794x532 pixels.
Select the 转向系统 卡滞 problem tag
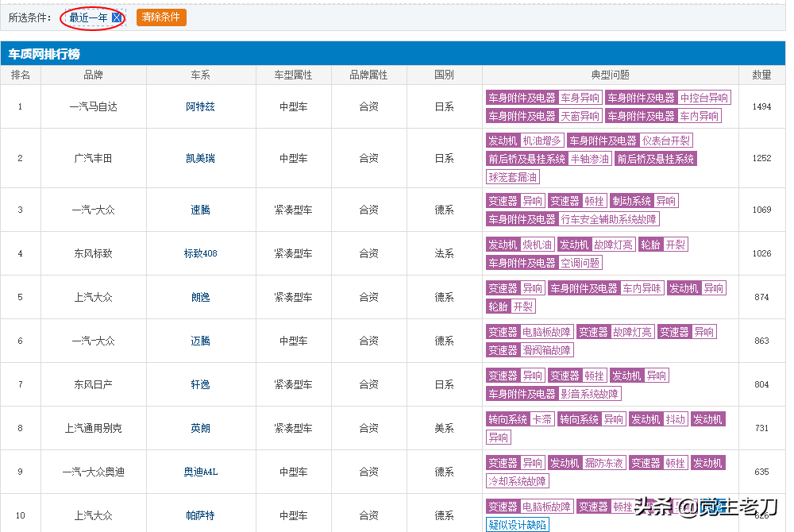point(520,419)
